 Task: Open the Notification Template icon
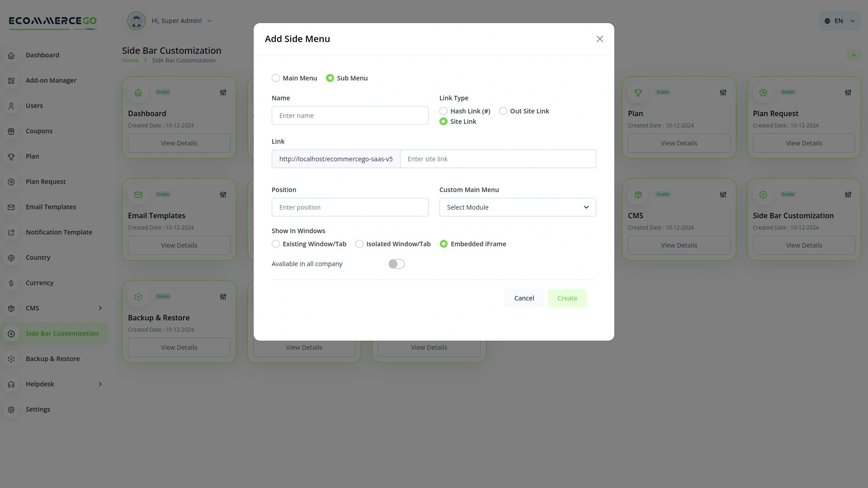pos(11,232)
